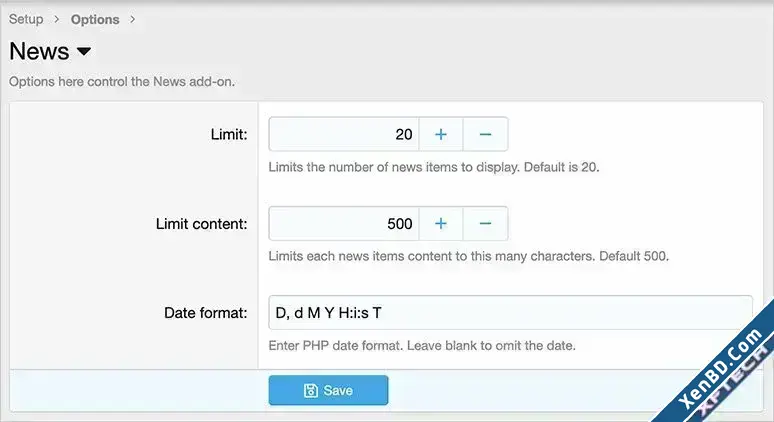Image resolution: width=774 pixels, height=422 pixels.
Task: Decrease the Limit value with minus icon
Action: 485,134
